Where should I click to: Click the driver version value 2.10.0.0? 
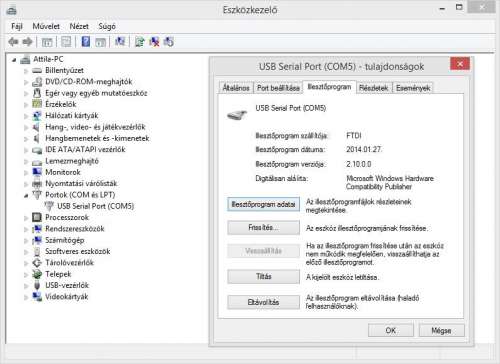(x=358, y=164)
